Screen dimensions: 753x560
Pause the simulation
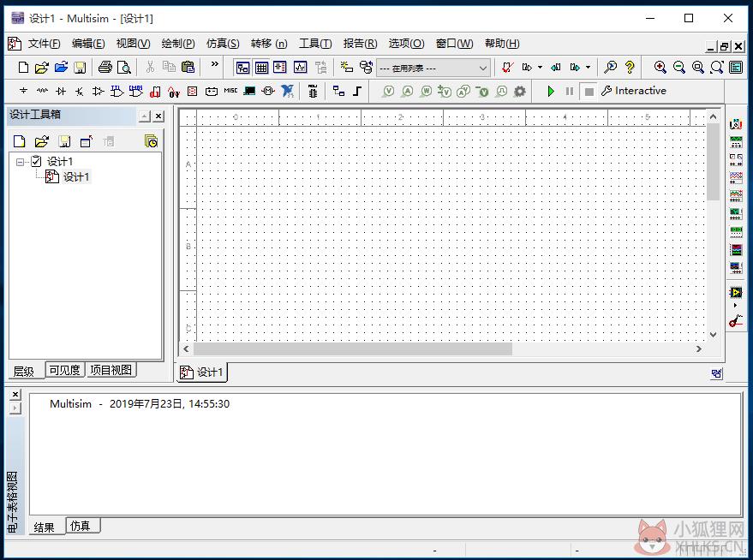570,91
